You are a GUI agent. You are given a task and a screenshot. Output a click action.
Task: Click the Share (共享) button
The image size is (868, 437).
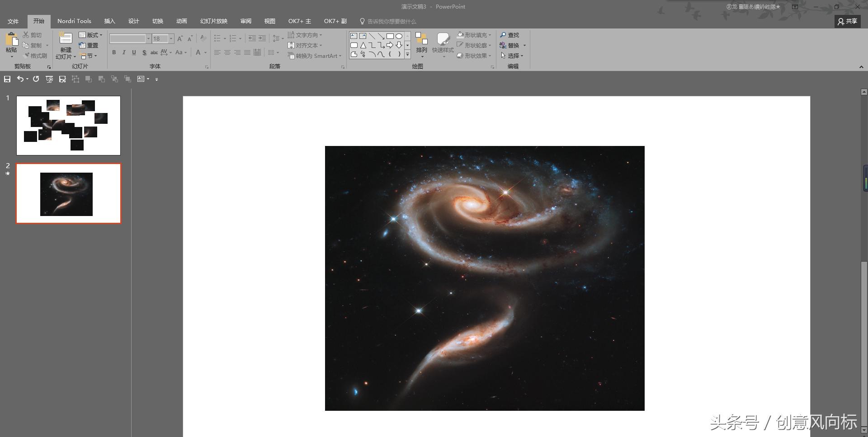pyautogui.click(x=847, y=21)
